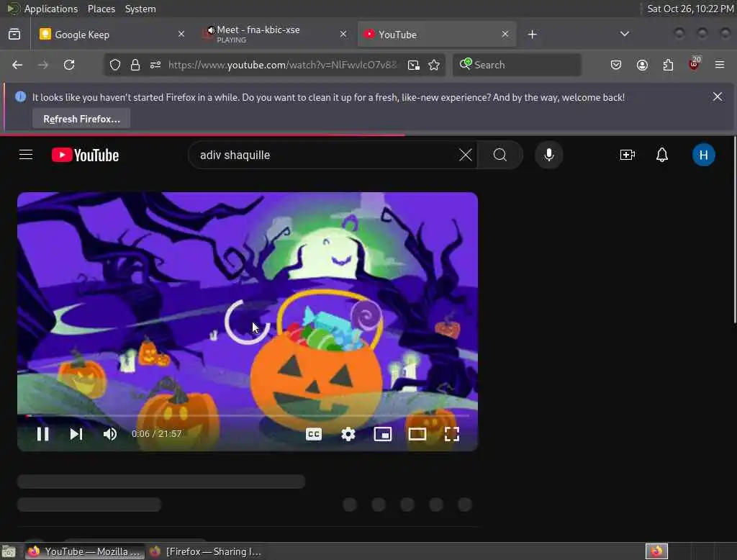The width and height of the screenshot is (737, 560).
Task: Close the Google Keep tab
Action: pos(181,34)
